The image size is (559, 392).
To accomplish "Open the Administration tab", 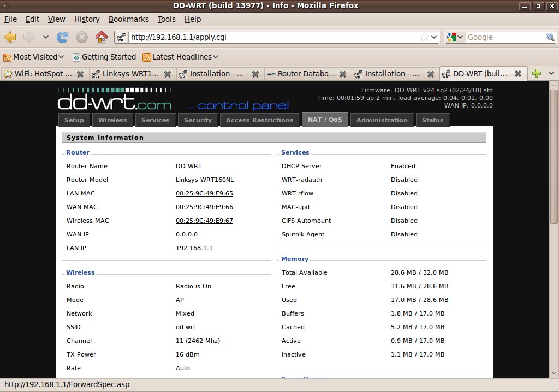I will [x=382, y=120].
